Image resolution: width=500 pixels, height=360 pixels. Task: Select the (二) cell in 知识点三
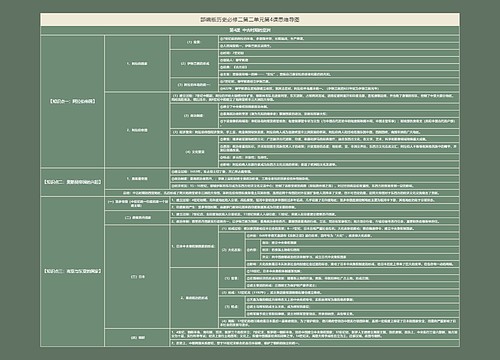pos(137,218)
